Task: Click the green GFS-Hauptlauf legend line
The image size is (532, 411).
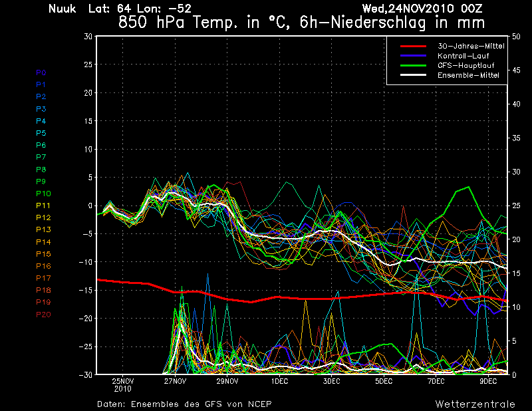Action: coord(413,66)
